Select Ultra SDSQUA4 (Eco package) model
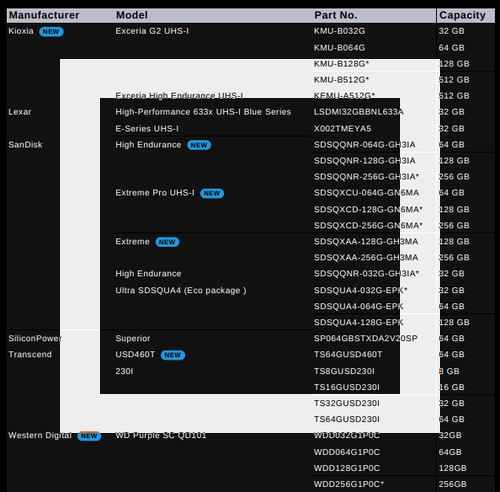The width and height of the screenshot is (500, 492). coord(181,290)
